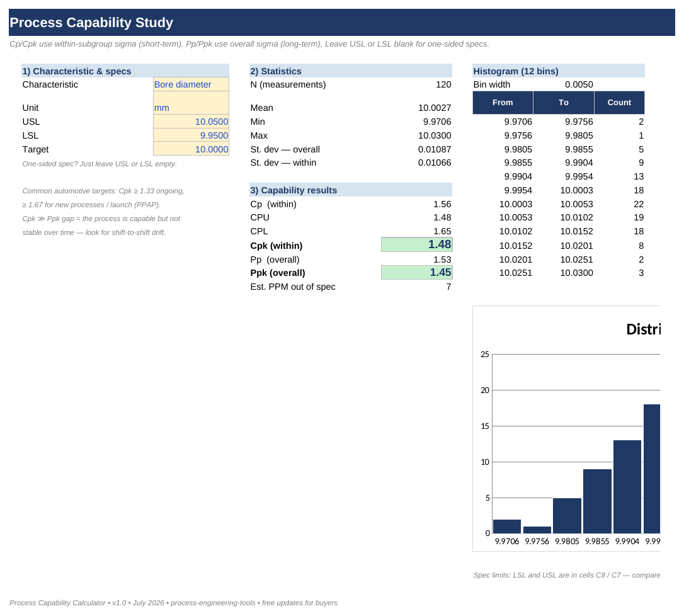Click the N measurements value 120
The height and width of the screenshot is (616, 684).
pyautogui.click(x=443, y=84)
